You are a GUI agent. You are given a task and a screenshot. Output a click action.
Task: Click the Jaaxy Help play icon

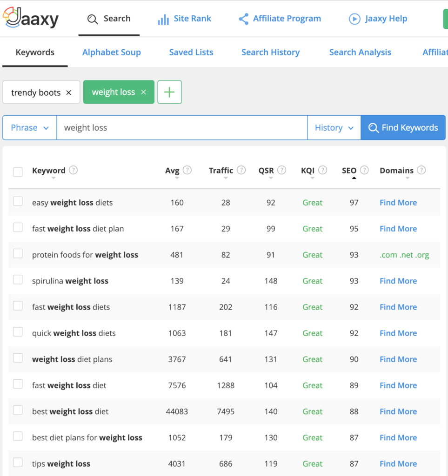(x=354, y=19)
